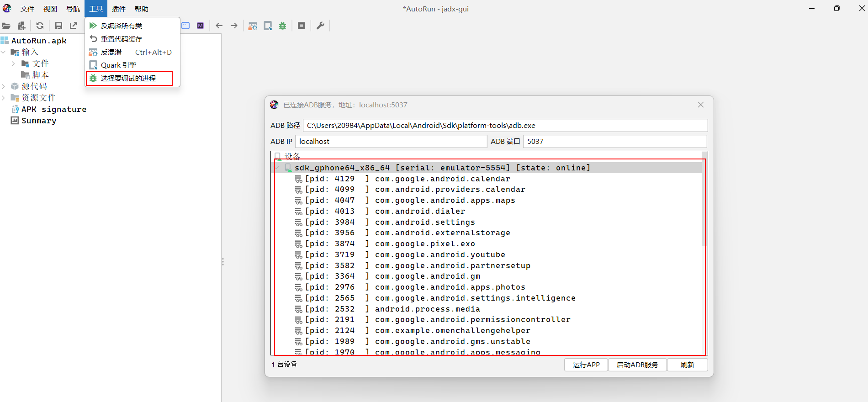Choose 重置代码缓存 from the menu
The height and width of the screenshot is (402, 868).
click(x=132, y=39)
